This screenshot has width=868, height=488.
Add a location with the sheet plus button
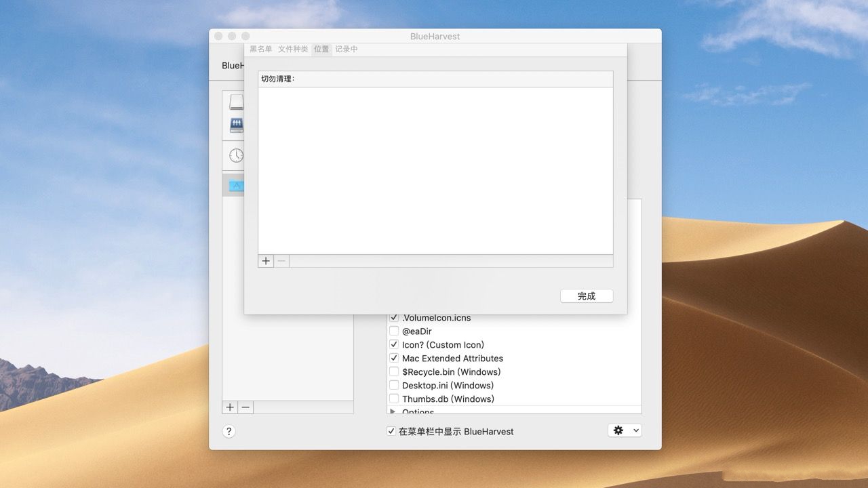click(266, 261)
